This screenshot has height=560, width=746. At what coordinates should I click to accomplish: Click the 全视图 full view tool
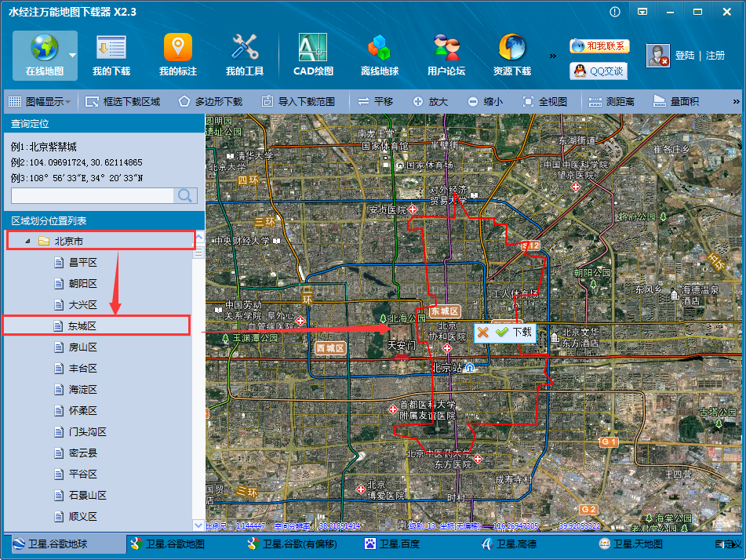point(544,101)
